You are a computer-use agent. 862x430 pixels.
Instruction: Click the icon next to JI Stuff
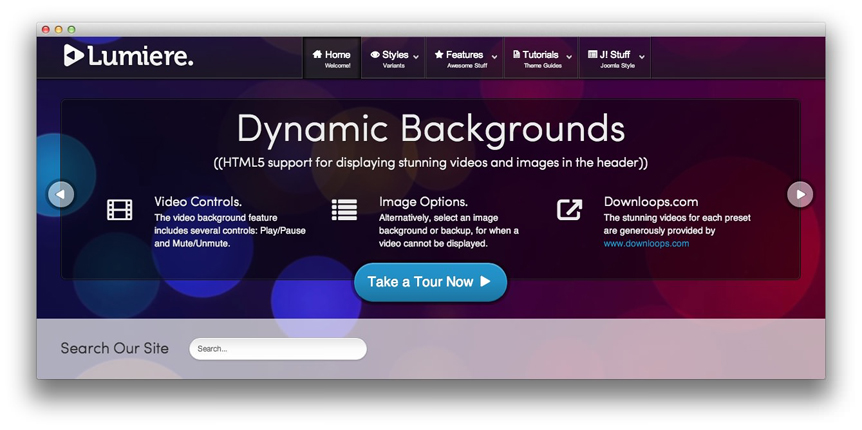click(x=592, y=55)
